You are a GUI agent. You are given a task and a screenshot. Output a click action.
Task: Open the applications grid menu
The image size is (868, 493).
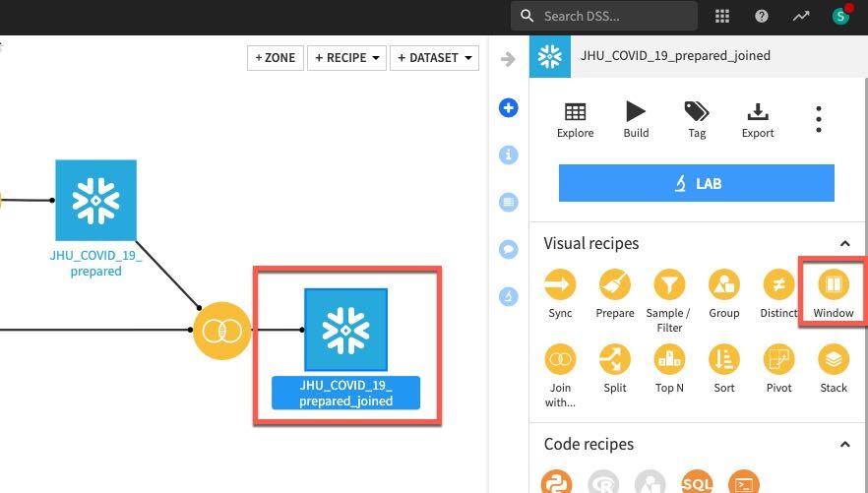pos(722,16)
